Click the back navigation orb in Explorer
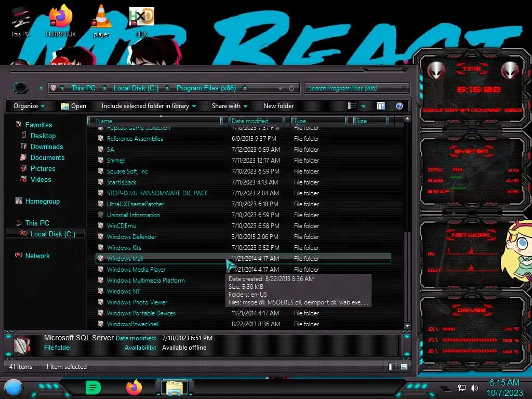532x399 pixels. tap(21, 88)
